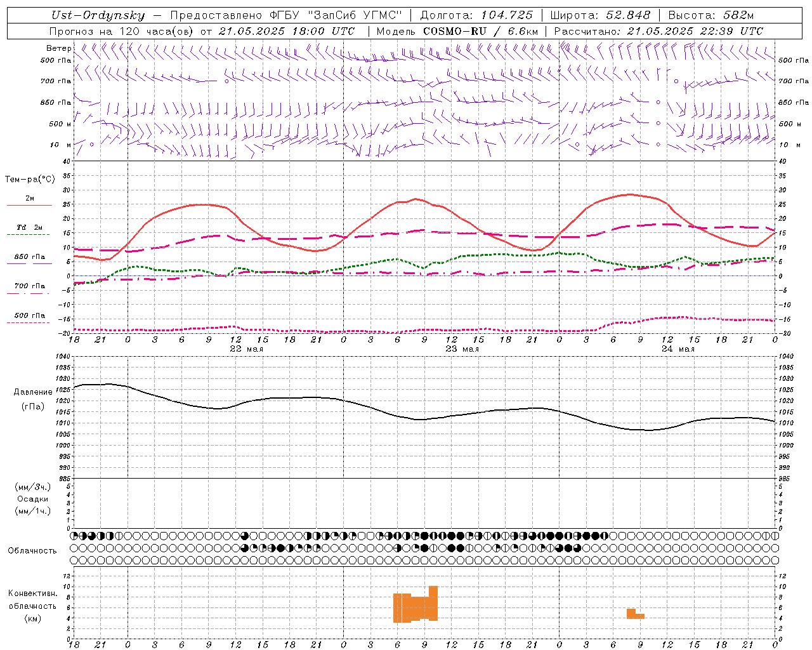Select the 23 мая date label
812x650 pixels.
point(462,349)
